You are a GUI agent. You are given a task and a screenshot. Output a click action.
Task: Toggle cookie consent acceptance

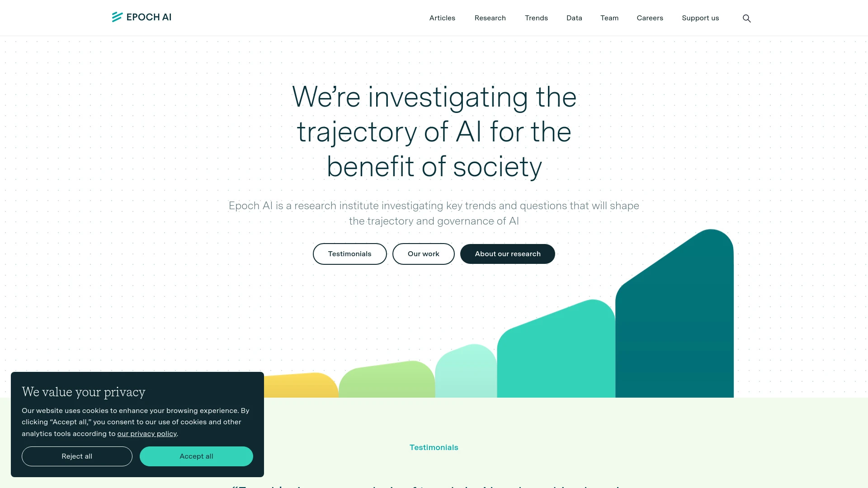coord(196,456)
